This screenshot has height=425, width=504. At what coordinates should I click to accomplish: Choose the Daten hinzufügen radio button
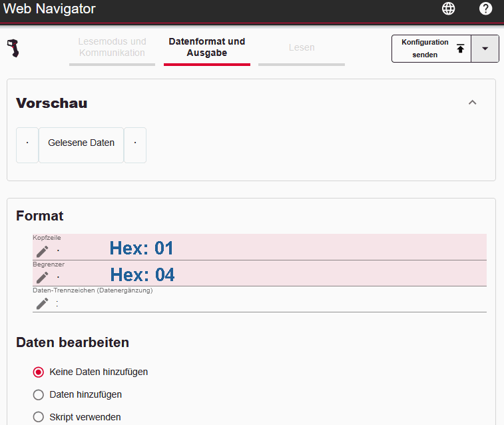pos(39,394)
